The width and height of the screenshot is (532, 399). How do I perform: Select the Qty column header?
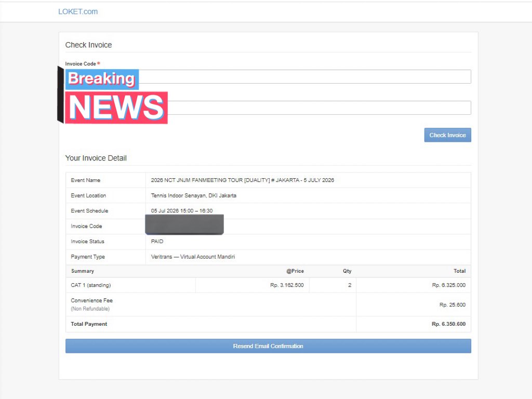pyautogui.click(x=347, y=271)
